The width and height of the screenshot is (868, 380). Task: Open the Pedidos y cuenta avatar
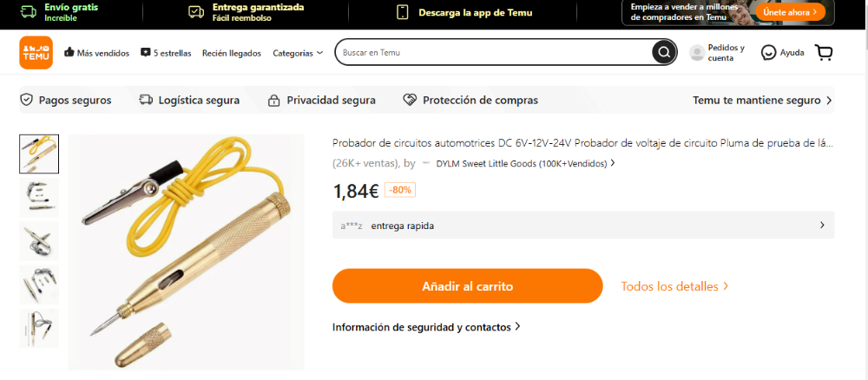tap(697, 53)
